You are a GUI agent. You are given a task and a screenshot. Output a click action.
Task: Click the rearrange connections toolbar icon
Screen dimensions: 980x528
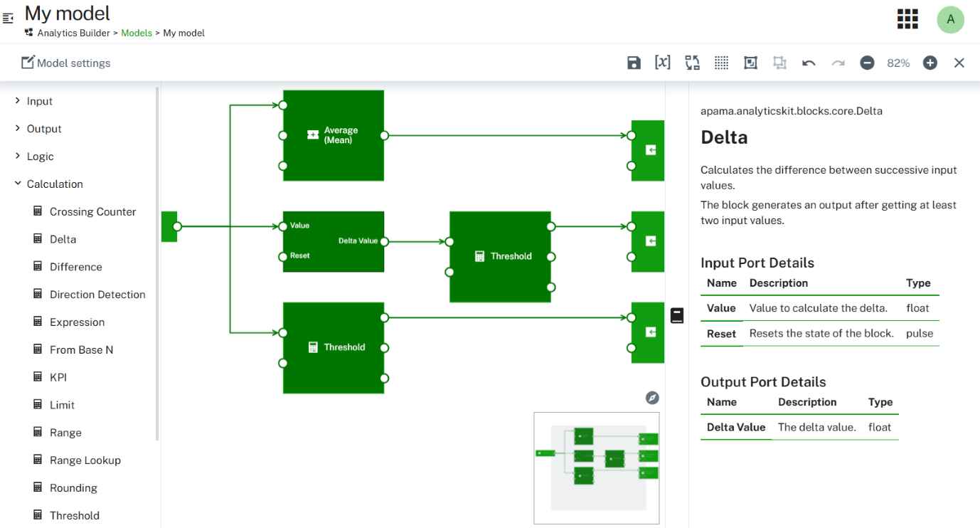tap(692, 63)
